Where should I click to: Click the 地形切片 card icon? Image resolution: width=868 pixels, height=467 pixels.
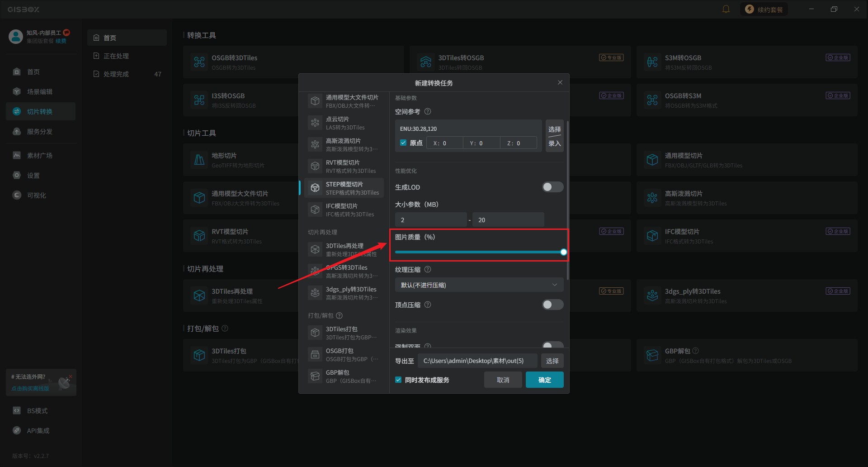[199, 160]
